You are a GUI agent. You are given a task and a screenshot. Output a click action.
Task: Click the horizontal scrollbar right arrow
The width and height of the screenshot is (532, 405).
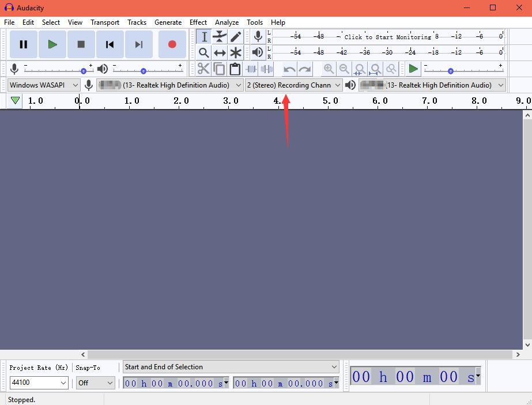point(518,354)
